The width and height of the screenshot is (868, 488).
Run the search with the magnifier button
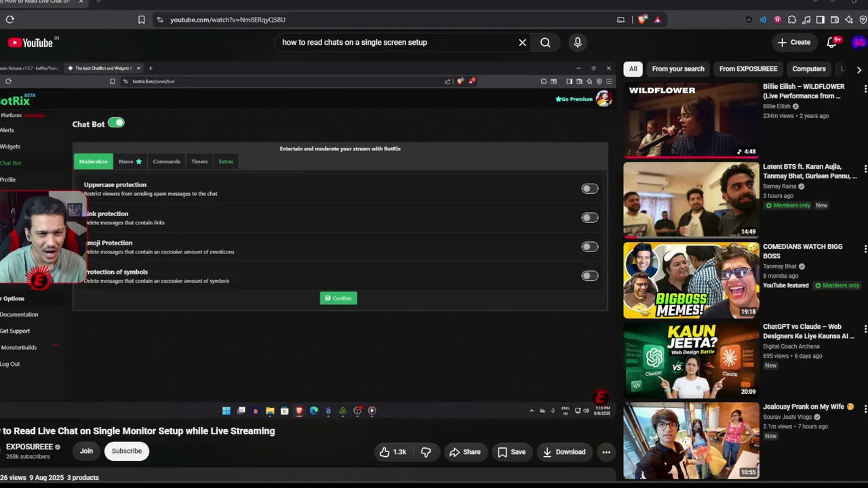[x=545, y=43]
